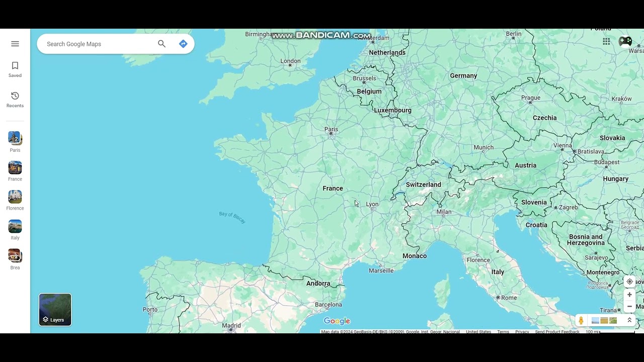Open the Italy recent item
The image size is (644, 362).
15,230
